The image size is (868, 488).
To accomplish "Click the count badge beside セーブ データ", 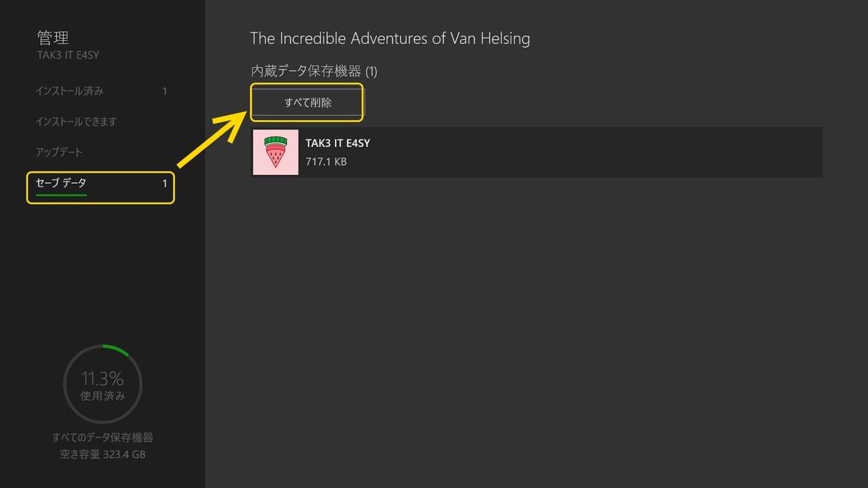I will pos(165,184).
